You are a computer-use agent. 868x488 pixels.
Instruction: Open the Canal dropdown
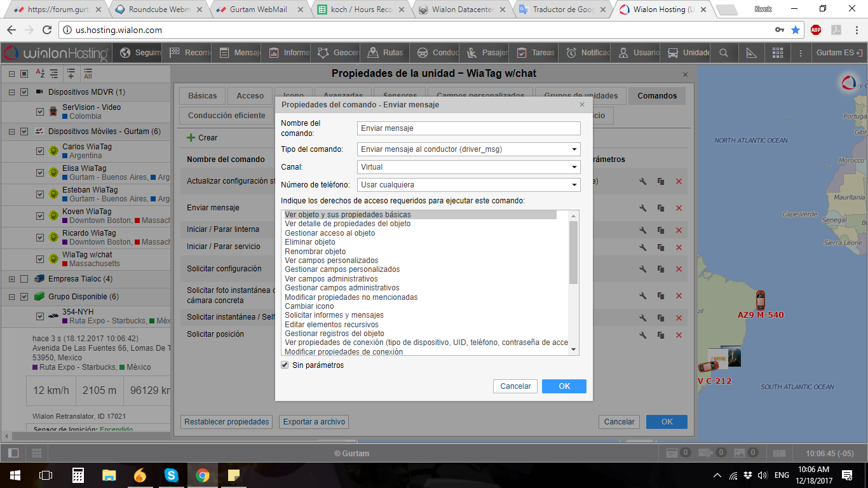(468, 167)
